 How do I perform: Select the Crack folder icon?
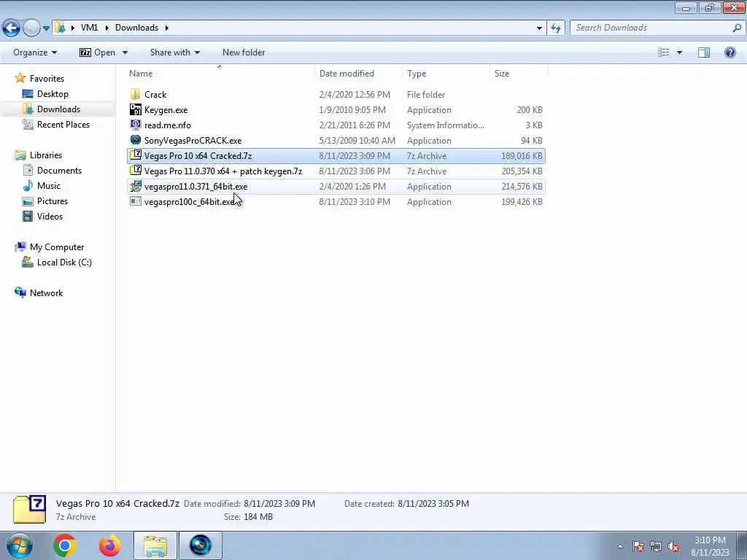pos(135,94)
